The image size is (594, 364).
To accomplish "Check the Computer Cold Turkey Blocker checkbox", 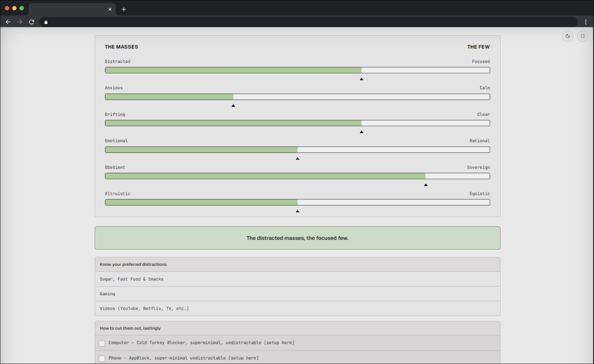I will point(102,343).
